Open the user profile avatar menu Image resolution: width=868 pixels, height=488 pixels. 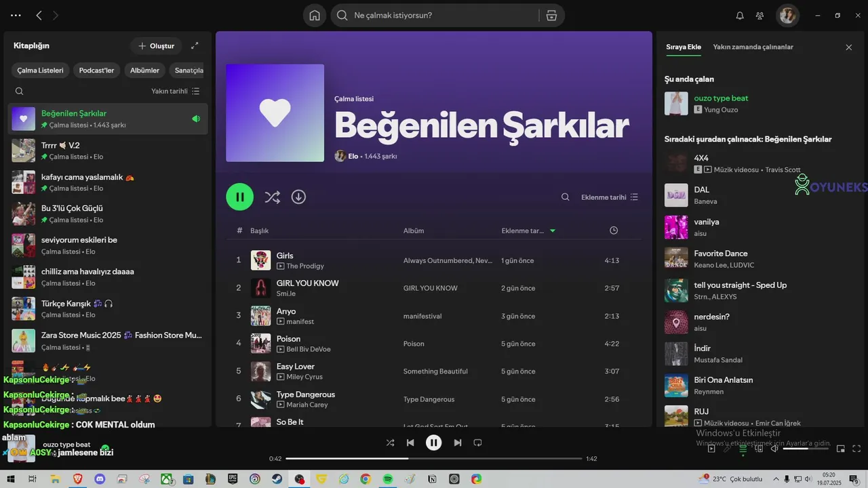point(787,15)
